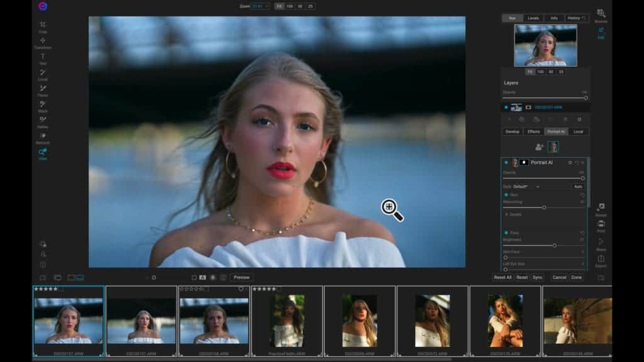Toggle soft proofing square icon in bottom bar
This screenshot has width=644, height=362.
pyautogui.click(x=194, y=278)
